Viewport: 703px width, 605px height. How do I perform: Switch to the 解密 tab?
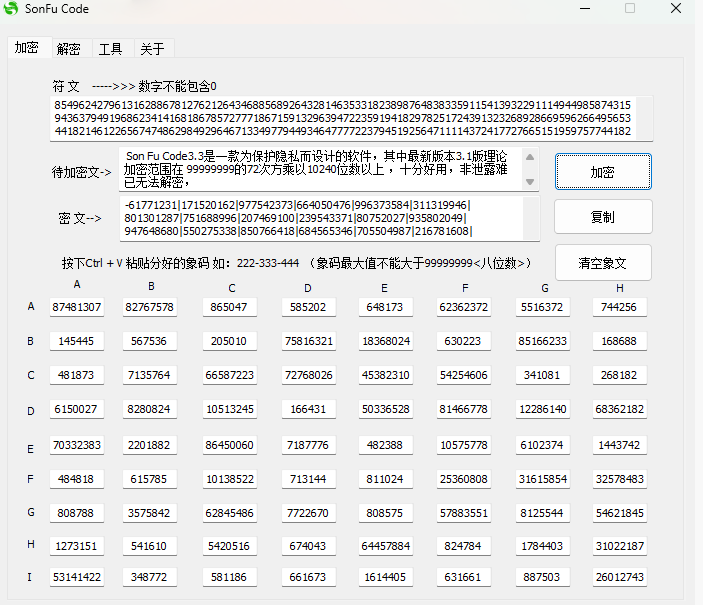(x=69, y=49)
